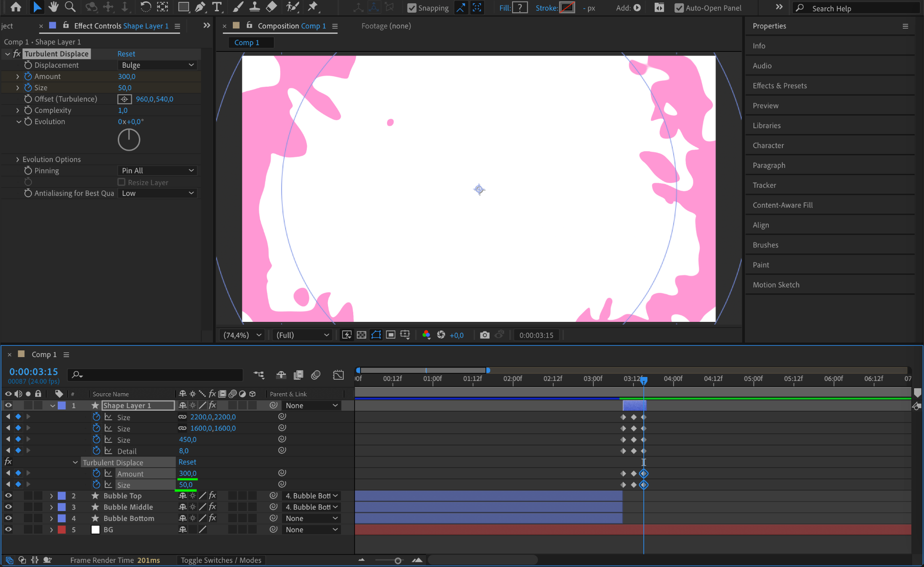This screenshot has width=924, height=567.
Task: Switch to the Footage (none) tab
Action: (386, 26)
